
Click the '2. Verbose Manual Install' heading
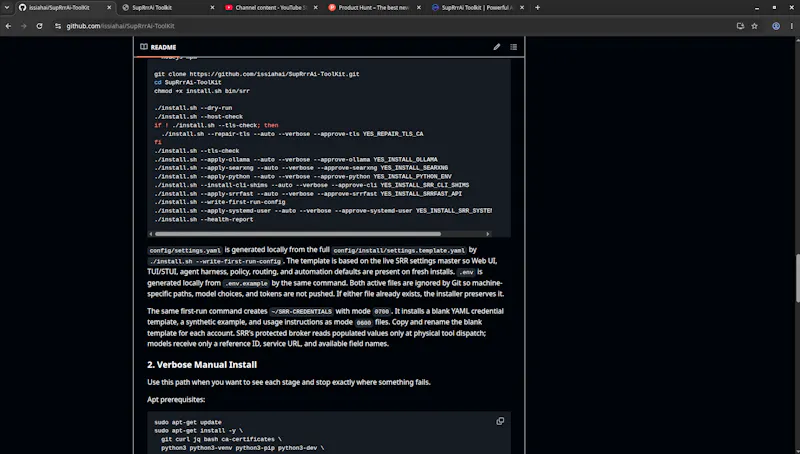(x=202, y=365)
